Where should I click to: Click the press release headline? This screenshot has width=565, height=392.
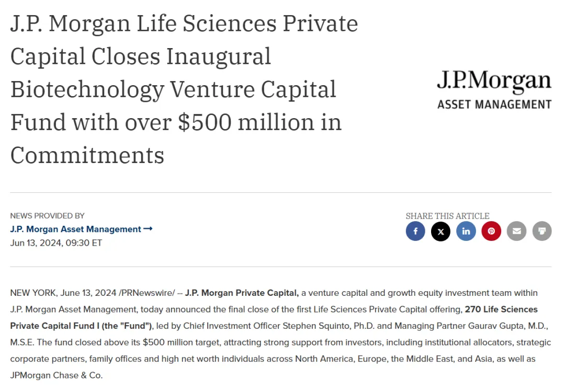(183, 89)
